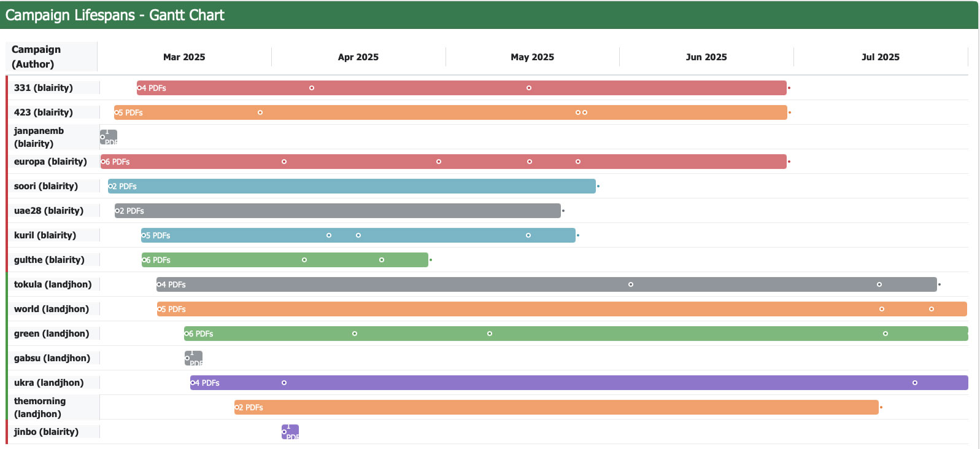Viewport: 980px width, 449px height.
Task: Click the Mar 2025 column header
Action: pos(184,57)
